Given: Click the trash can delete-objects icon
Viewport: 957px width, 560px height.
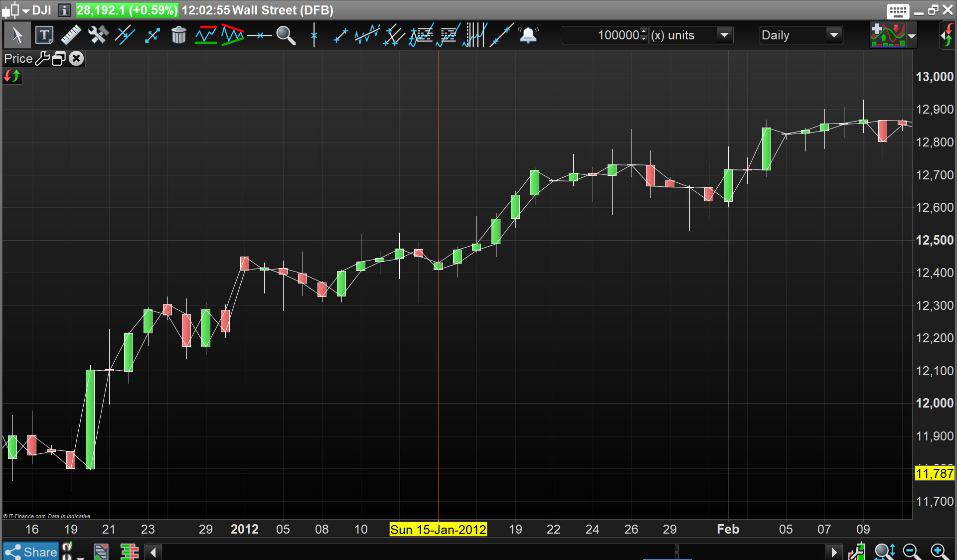Looking at the screenshot, I should tap(178, 35).
